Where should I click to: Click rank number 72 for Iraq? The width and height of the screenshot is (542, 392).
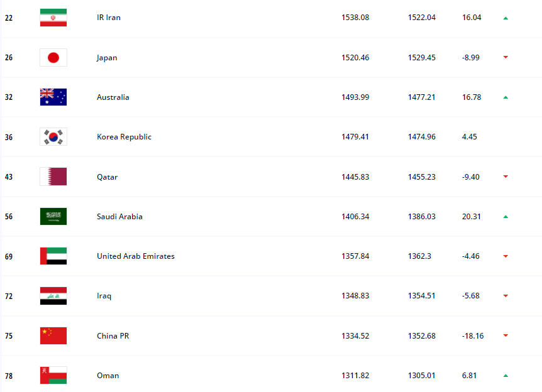9,297
